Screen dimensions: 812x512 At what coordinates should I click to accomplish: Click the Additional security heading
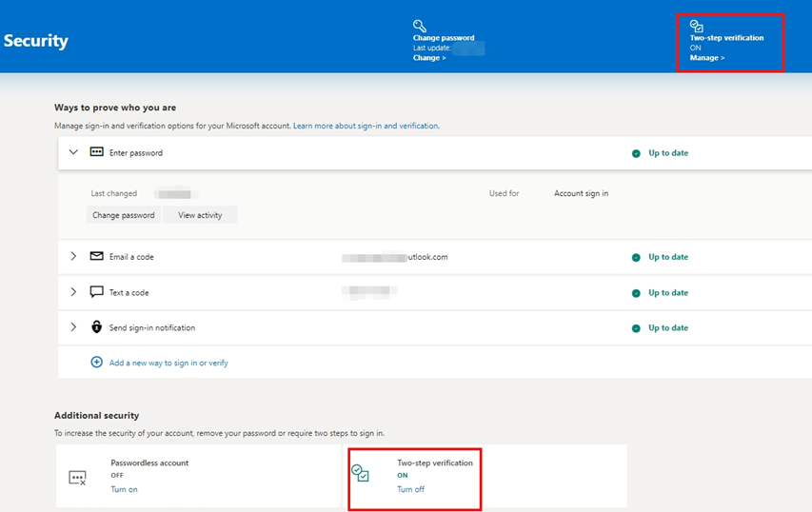(x=97, y=415)
